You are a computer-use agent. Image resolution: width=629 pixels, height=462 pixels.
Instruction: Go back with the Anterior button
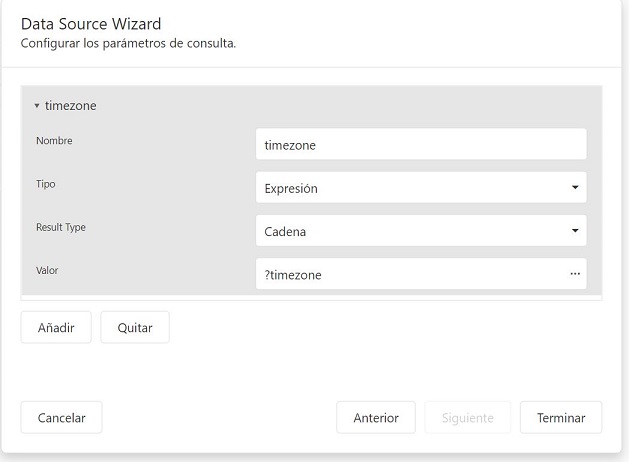[x=376, y=417]
